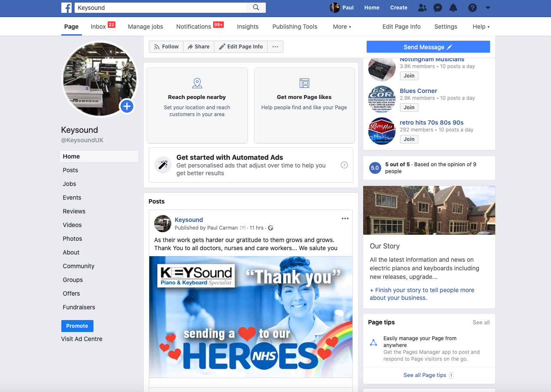Viewport: 551px width, 392px height.
Task: Open Visit Ad Centre link
Action: click(81, 339)
